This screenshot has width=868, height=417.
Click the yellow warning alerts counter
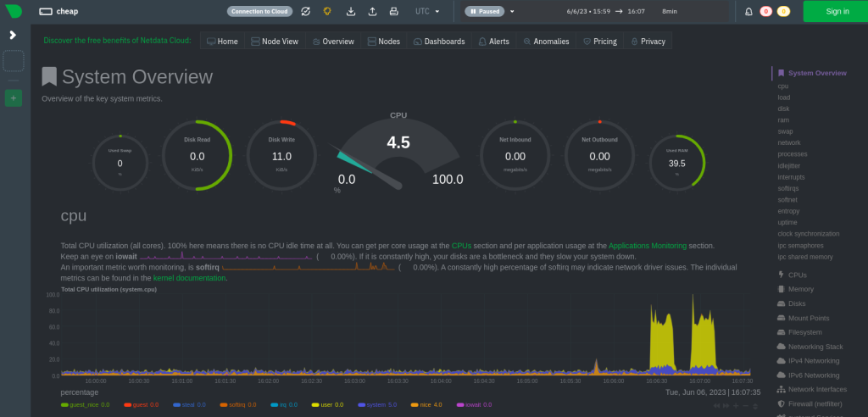click(783, 11)
